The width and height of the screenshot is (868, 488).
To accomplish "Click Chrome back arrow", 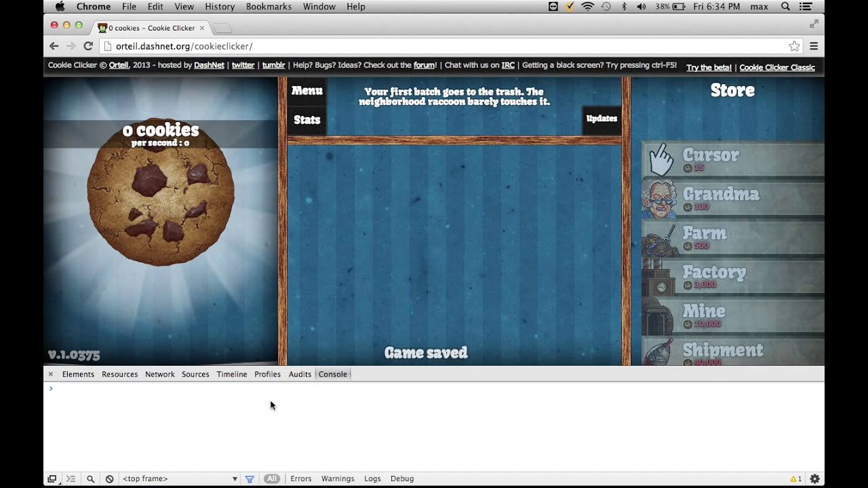I will click(54, 46).
